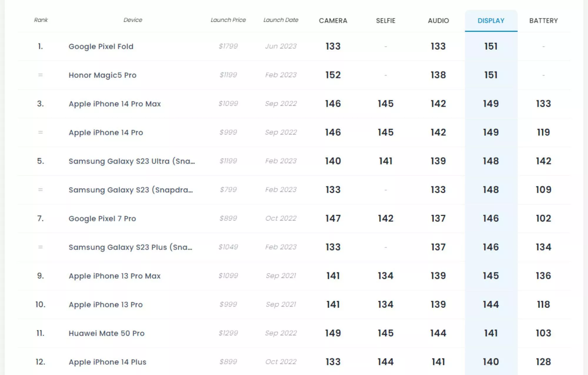Click S23 Plus price $1049
Screen dimensions: 588x375
pos(228,247)
